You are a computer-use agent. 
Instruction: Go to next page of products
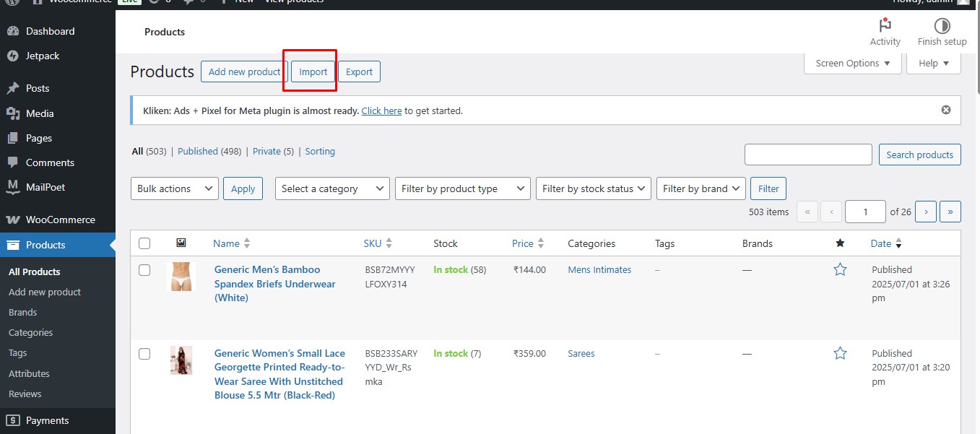926,212
